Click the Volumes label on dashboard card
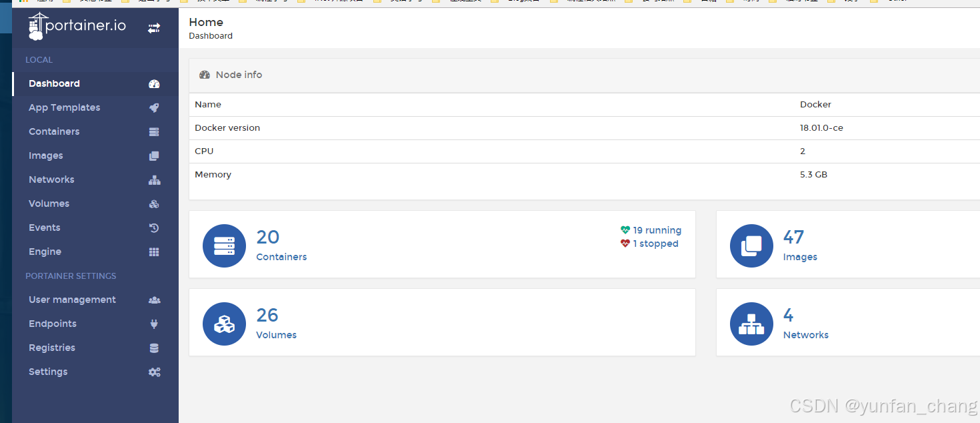This screenshot has width=980, height=423. pos(277,335)
